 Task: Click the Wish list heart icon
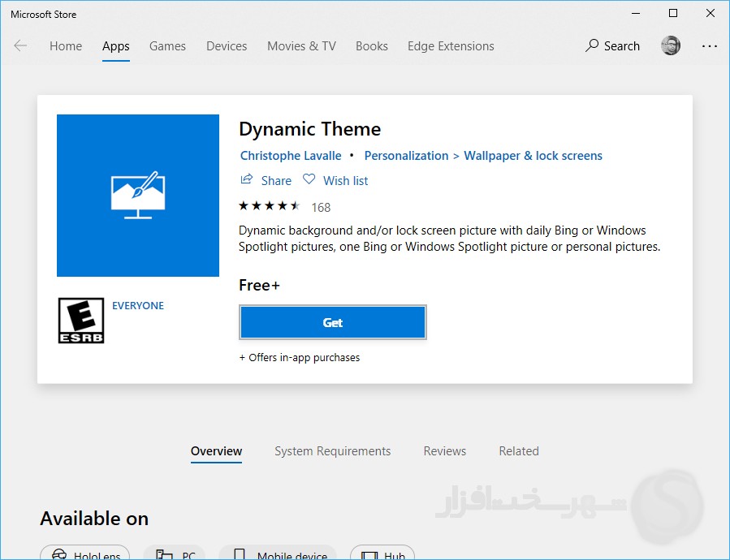point(309,180)
